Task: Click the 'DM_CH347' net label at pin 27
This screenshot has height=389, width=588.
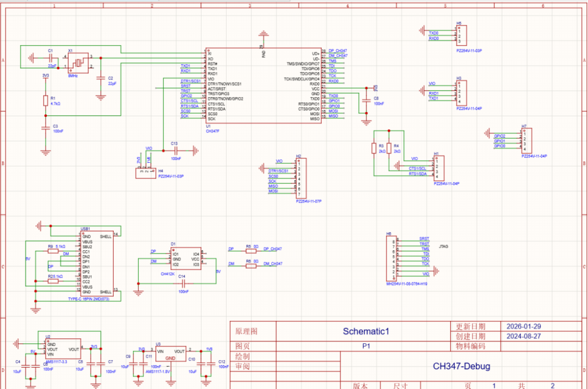Action: (x=338, y=56)
